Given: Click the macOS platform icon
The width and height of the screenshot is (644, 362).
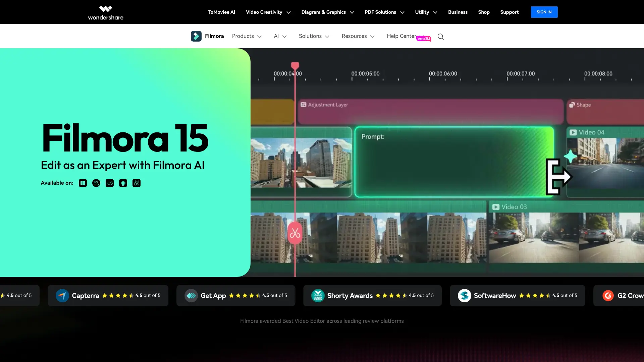Looking at the screenshot, I should tap(96, 183).
